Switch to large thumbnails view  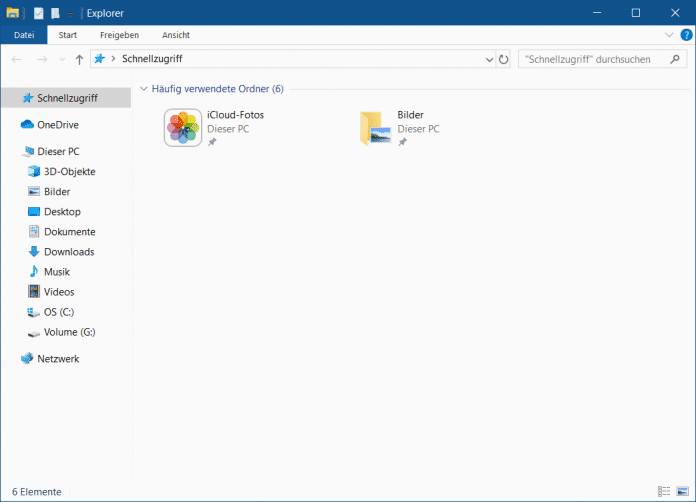pyautogui.click(x=682, y=492)
